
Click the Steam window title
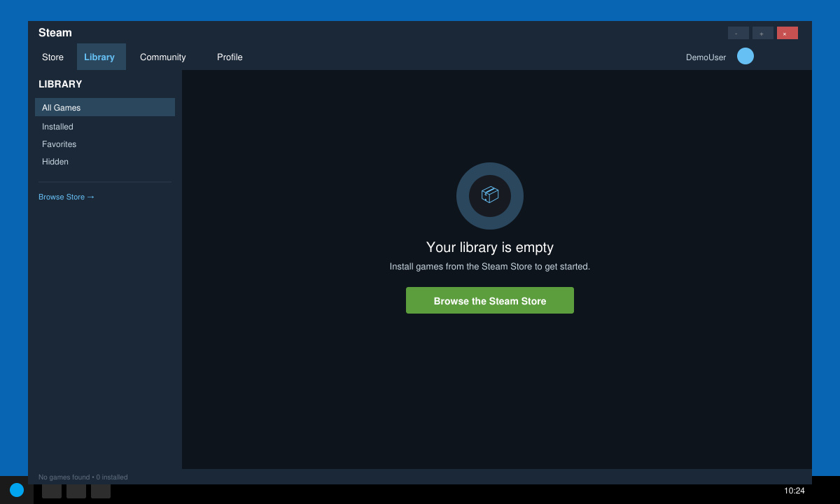click(x=55, y=33)
